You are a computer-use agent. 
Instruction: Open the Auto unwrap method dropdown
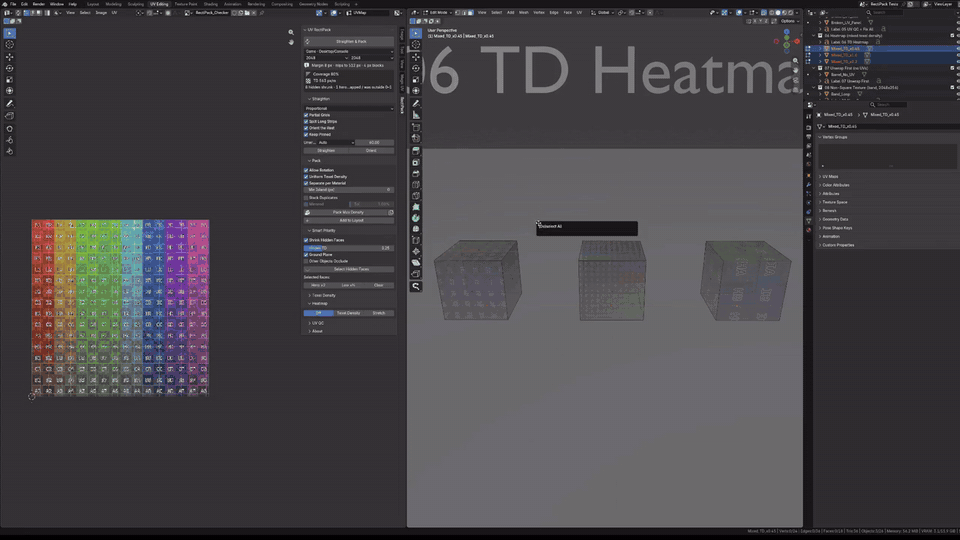[x=336, y=143]
